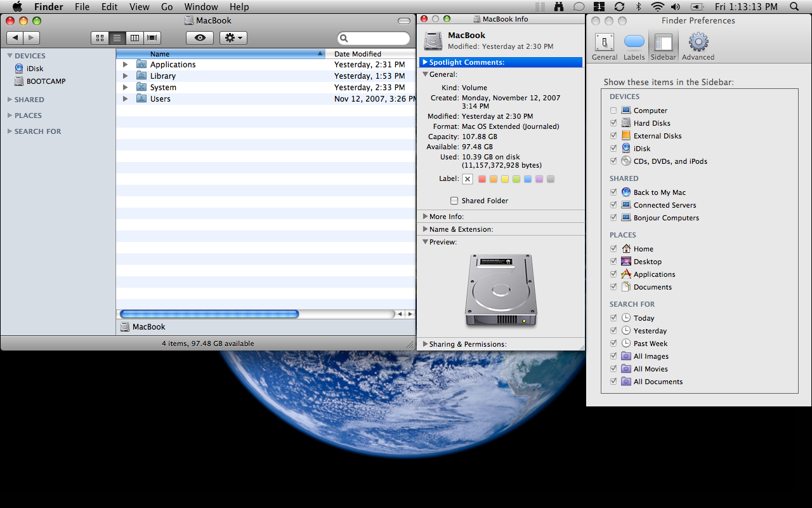Open the Labels preferences tab
The height and width of the screenshot is (508, 812).
point(634,46)
